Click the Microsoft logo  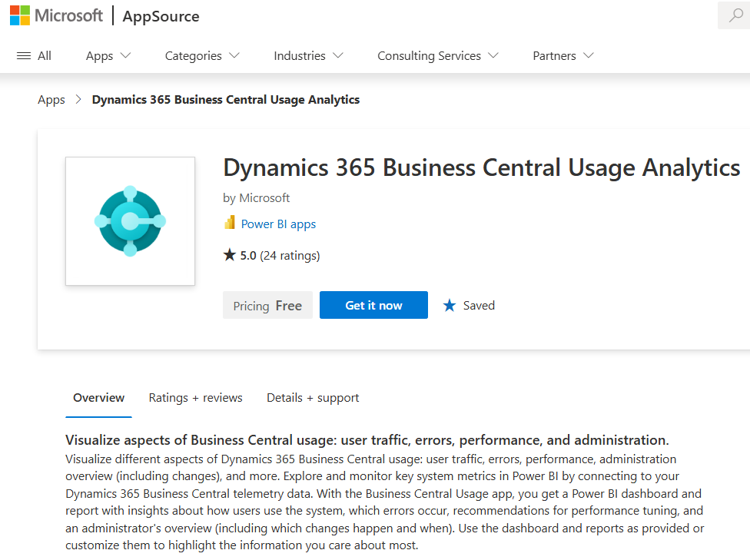click(x=56, y=16)
